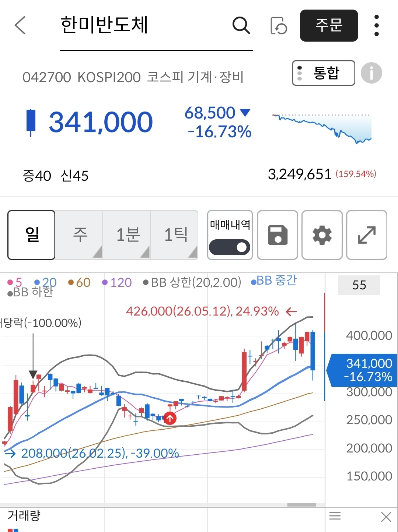Open the recently viewed stocks history icon
This screenshot has width=398, height=532.
(x=279, y=25)
